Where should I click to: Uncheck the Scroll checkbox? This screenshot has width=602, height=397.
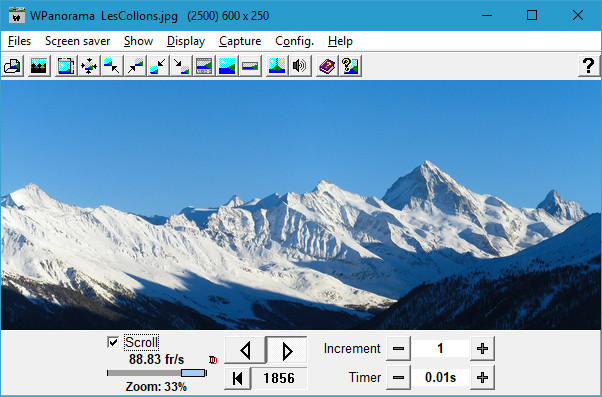click(113, 342)
